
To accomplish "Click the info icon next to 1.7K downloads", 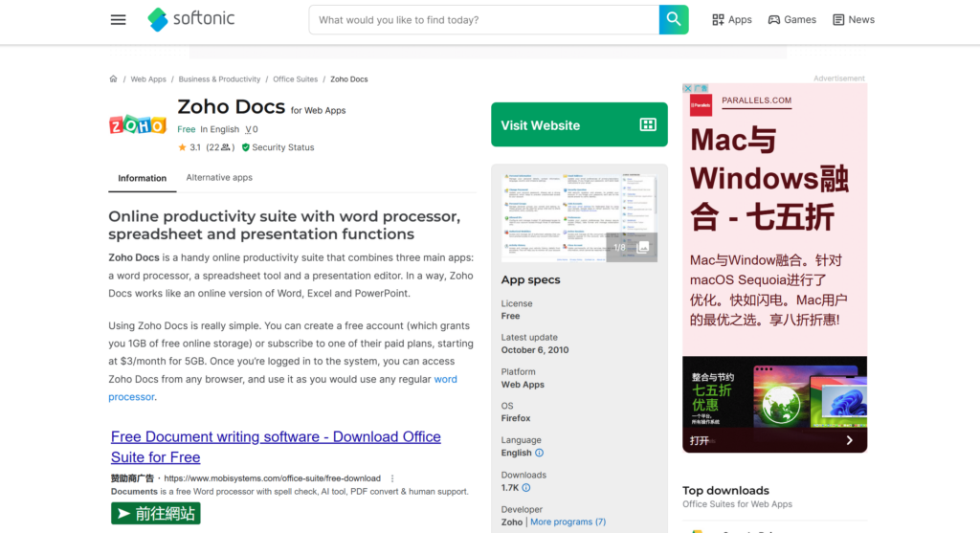I will 526,488.
